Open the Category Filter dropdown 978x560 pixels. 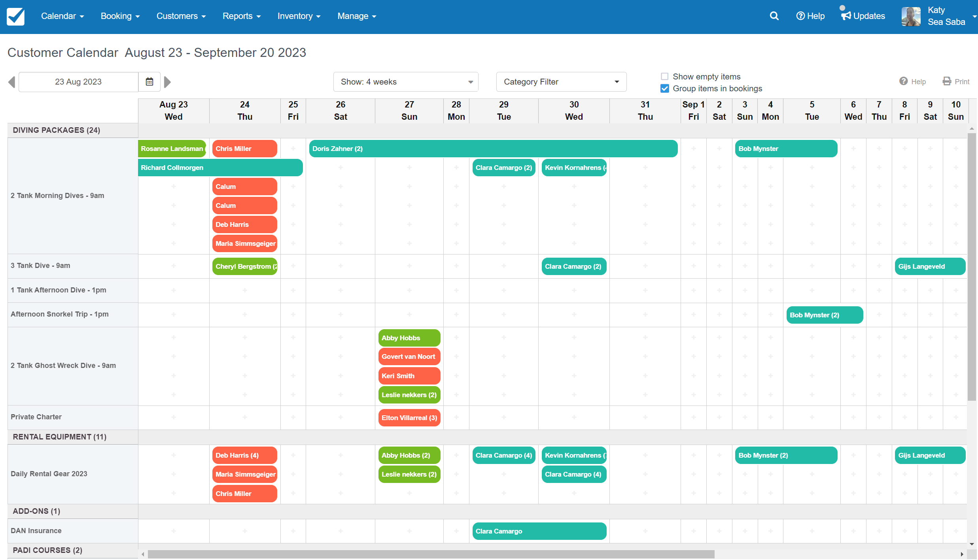[x=561, y=81]
